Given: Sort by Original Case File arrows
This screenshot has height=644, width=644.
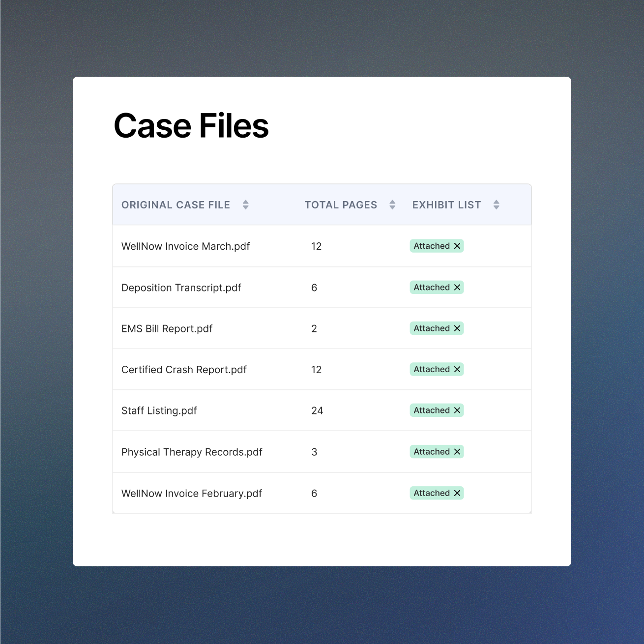Looking at the screenshot, I should pos(246,205).
